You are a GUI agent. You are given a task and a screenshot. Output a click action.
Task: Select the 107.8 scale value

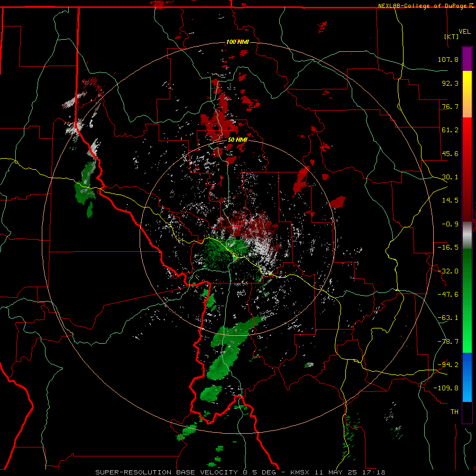pos(448,59)
